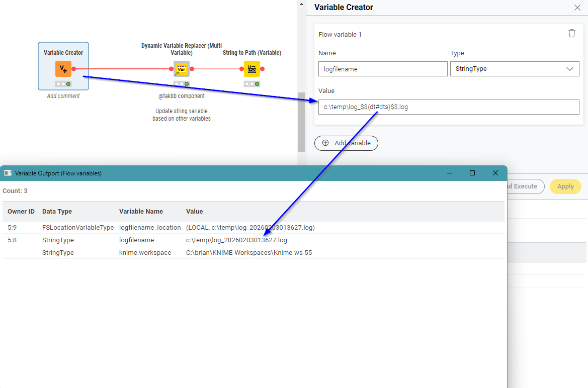Select the knime.workspace variable row
588x388 pixels.
251,253
